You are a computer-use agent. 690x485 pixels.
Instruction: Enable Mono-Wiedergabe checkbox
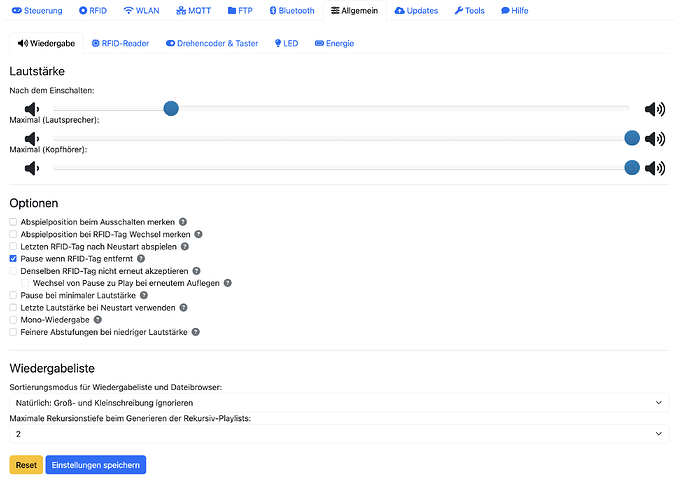pyautogui.click(x=13, y=320)
